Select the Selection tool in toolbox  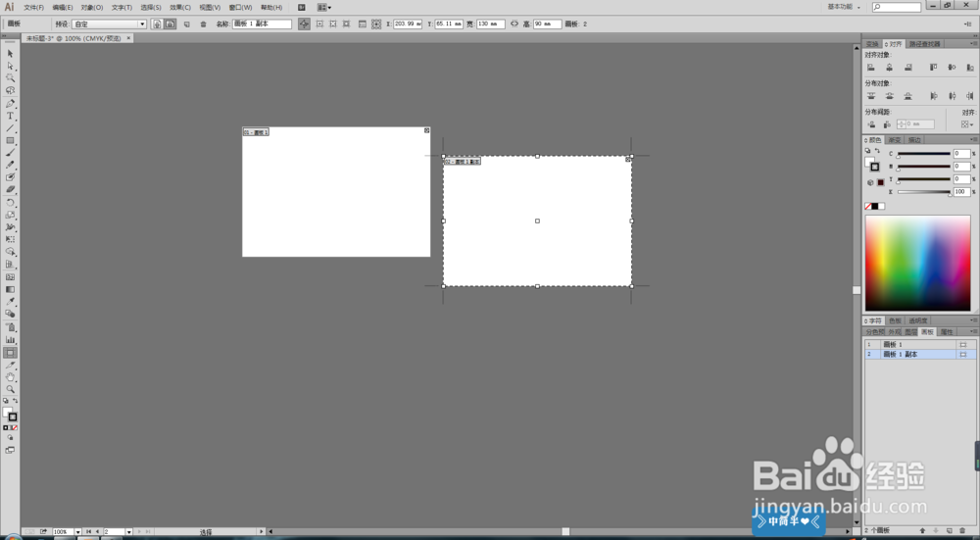[10, 54]
